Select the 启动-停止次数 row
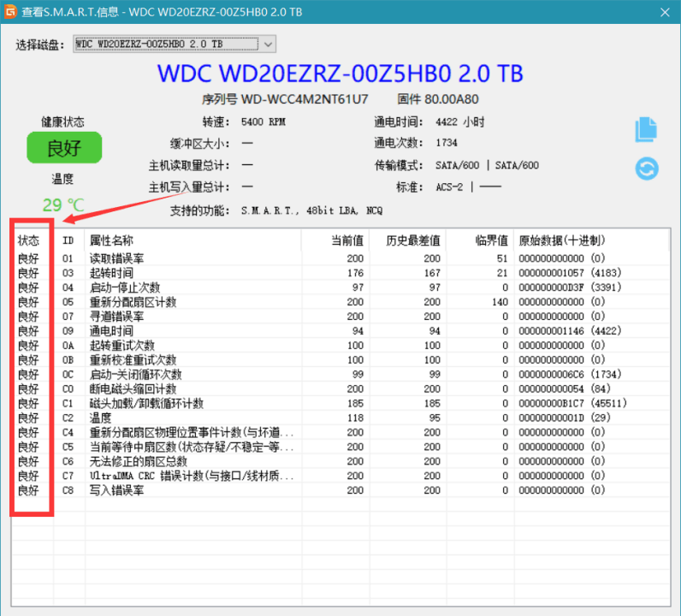Screen dimensions: 681x616 (x=340, y=287)
